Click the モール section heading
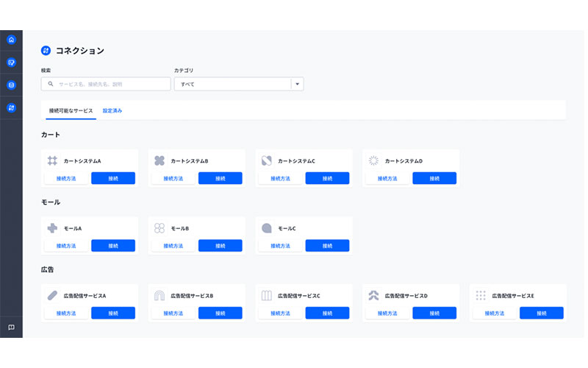The image size is (588, 368). point(51,202)
